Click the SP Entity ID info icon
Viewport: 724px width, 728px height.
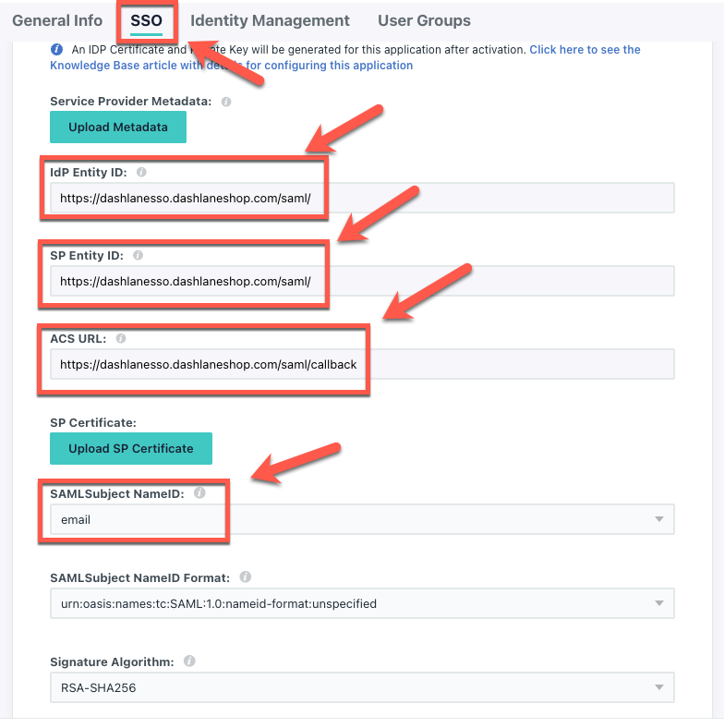[x=138, y=255]
